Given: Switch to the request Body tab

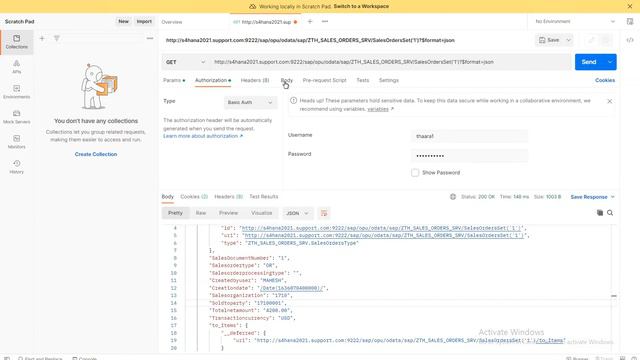Looking at the screenshot, I should coord(287,80).
